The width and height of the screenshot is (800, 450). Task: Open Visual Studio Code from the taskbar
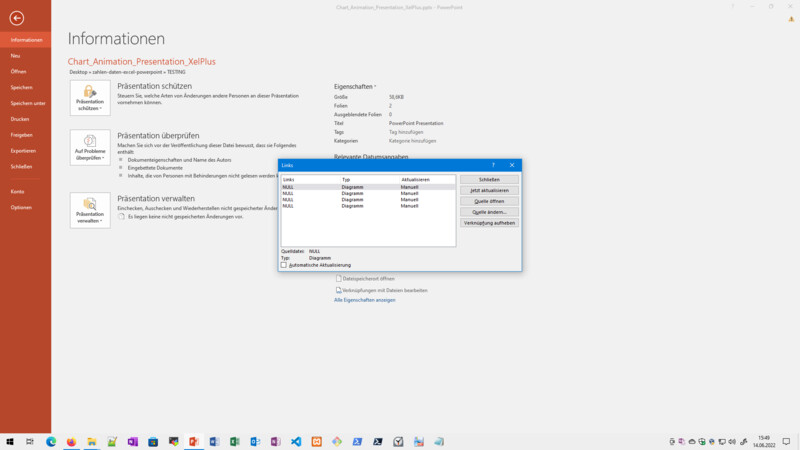[x=296, y=441]
